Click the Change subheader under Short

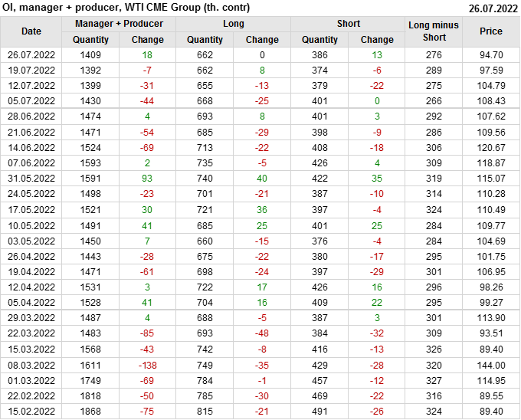point(377,40)
